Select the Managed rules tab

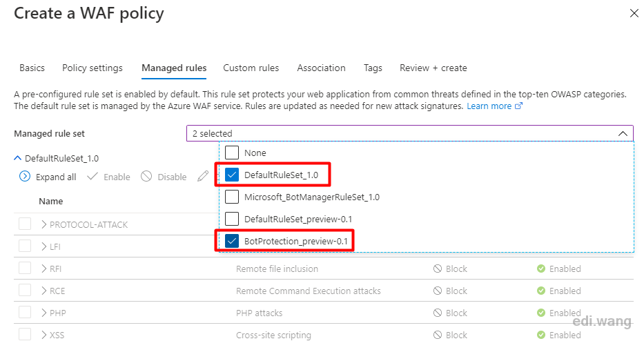[x=174, y=68]
